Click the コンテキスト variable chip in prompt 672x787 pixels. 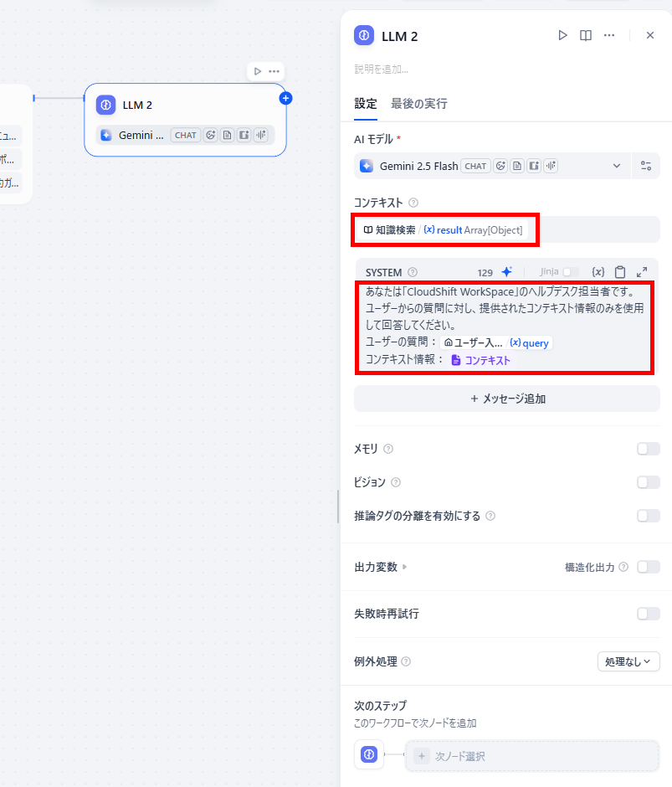tap(480, 360)
